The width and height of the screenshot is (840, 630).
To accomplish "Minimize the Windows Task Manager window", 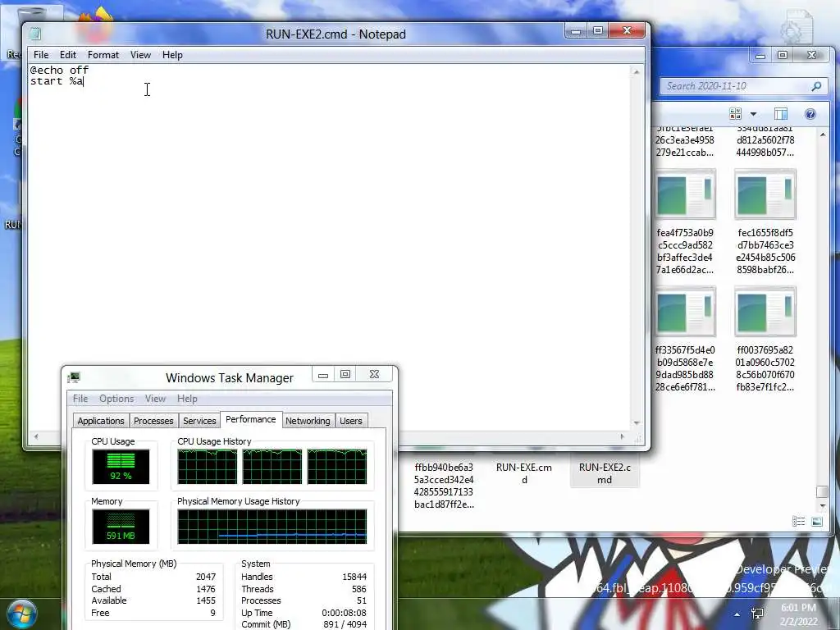I will tap(323, 374).
